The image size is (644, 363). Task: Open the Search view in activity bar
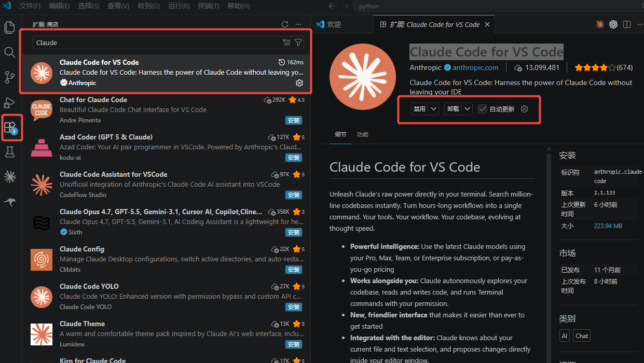point(9,52)
